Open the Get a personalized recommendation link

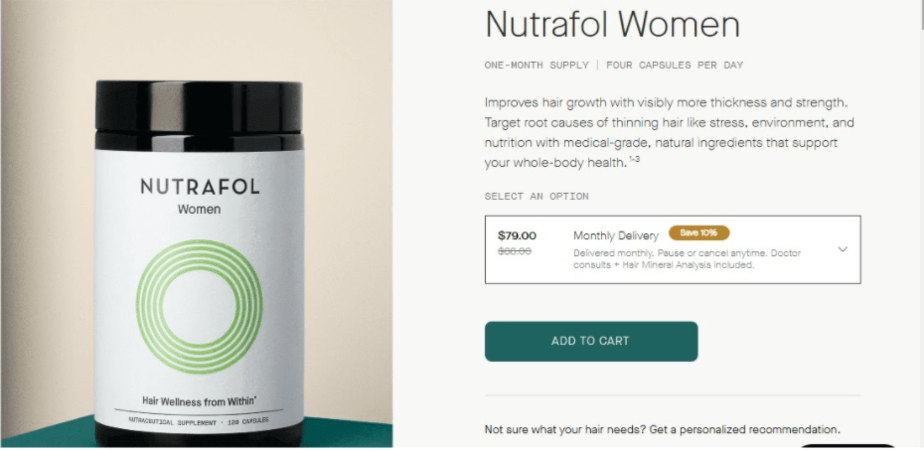coord(745,429)
